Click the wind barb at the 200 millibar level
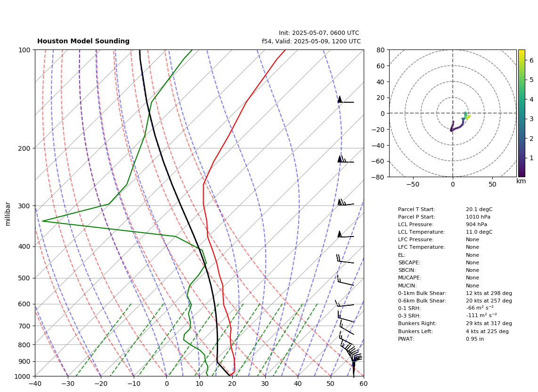 tap(345, 160)
